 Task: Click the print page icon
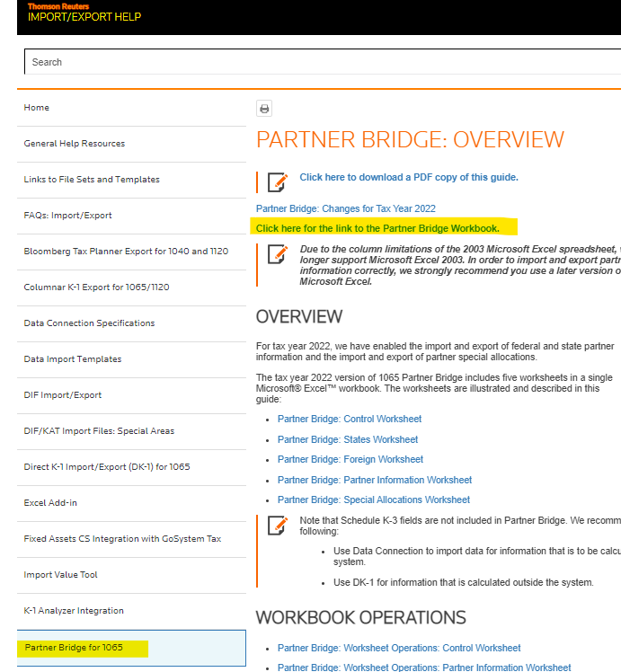264,109
